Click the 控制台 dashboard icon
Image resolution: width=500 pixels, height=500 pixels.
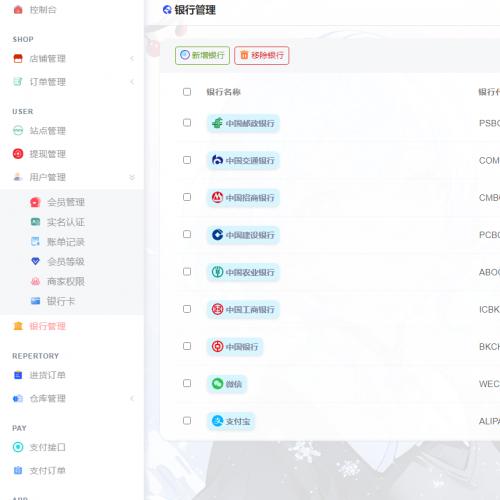pyautogui.click(x=18, y=10)
